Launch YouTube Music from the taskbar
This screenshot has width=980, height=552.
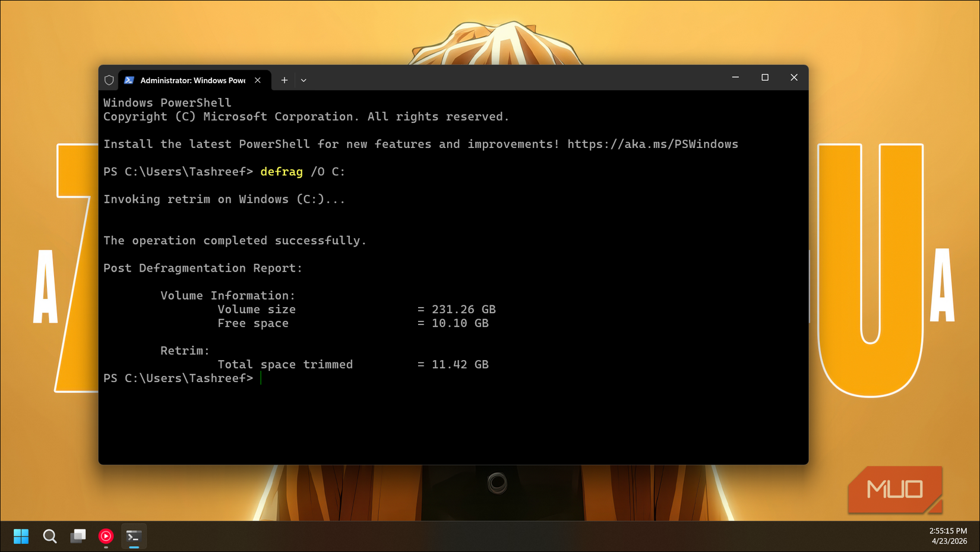click(x=106, y=536)
